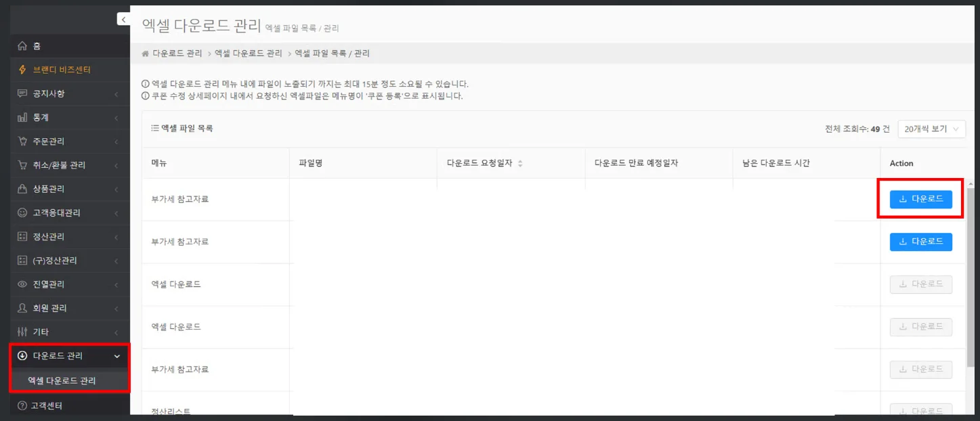Screen dimensions: 980x421
Task: Expand the 공지사항 submenu chevron
Action: [116, 94]
